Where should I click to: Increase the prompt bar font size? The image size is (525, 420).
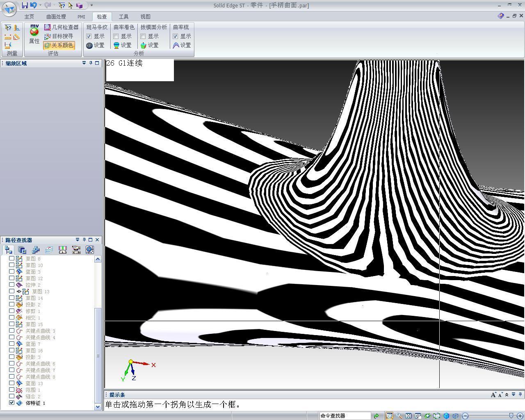(493, 395)
